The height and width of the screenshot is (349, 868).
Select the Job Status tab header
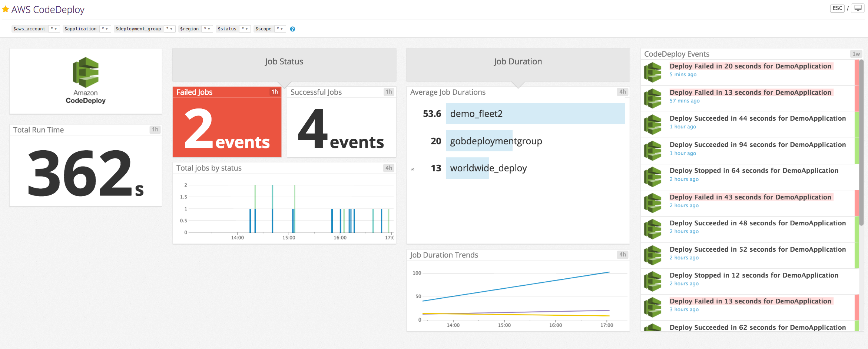click(x=284, y=61)
